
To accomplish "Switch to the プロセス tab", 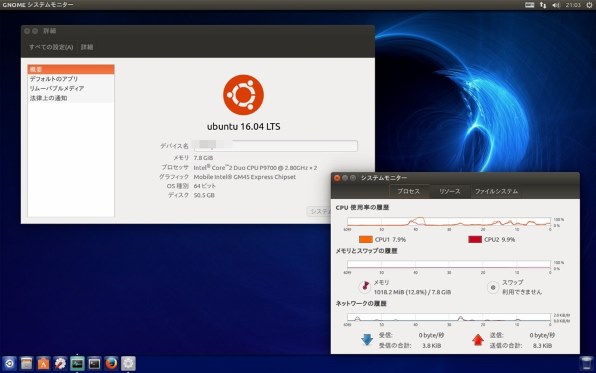I will 409,191.
